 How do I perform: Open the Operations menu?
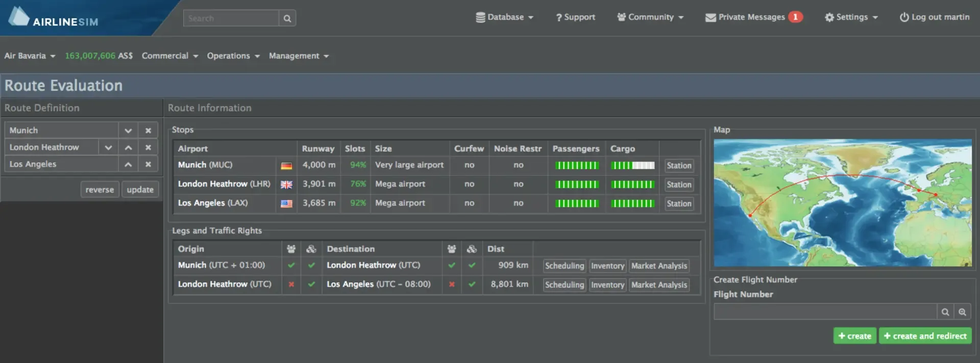[x=233, y=56]
